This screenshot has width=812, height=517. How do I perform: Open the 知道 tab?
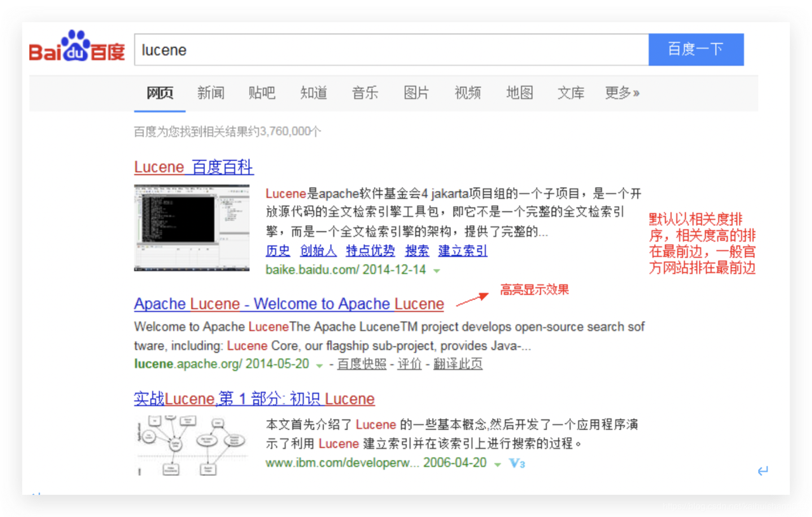tap(313, 93)
